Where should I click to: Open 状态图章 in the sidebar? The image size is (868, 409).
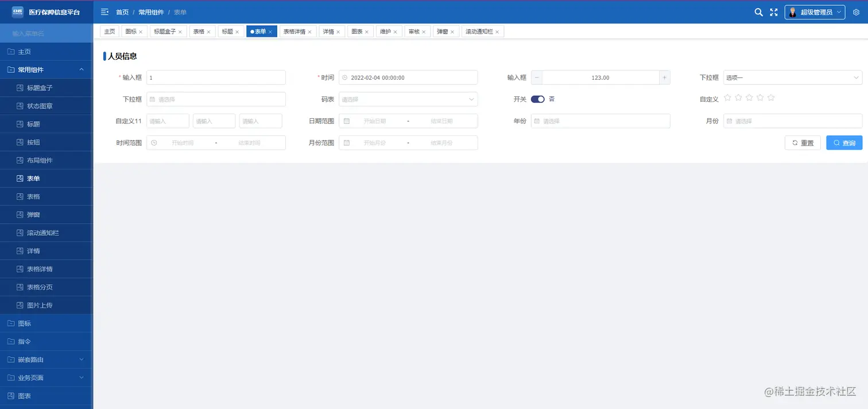46,106
